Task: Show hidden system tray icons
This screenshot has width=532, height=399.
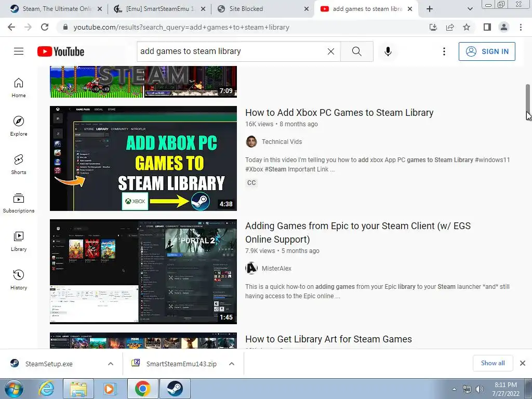Action: [454, 389]
